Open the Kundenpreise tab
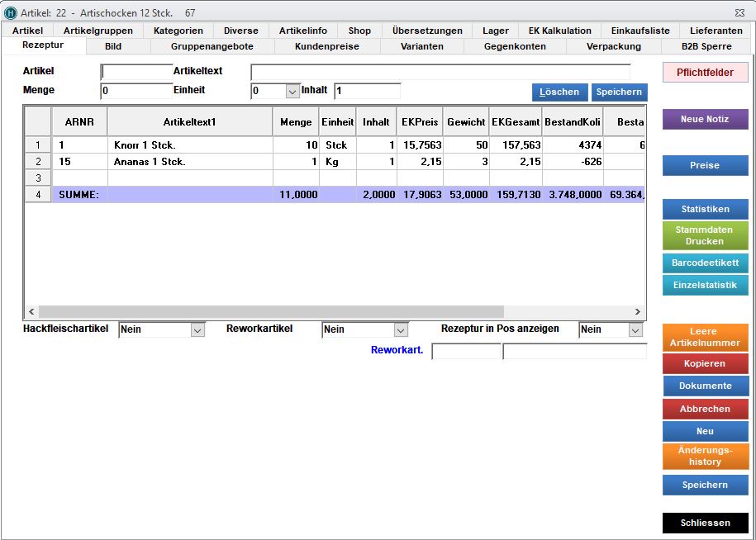756x540 pixels. (326, 46)
